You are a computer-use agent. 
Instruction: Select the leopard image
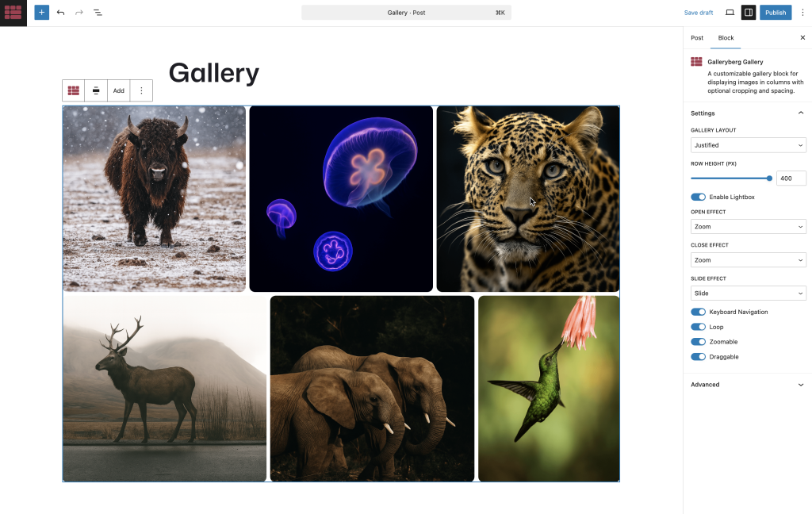pos(527,199)
